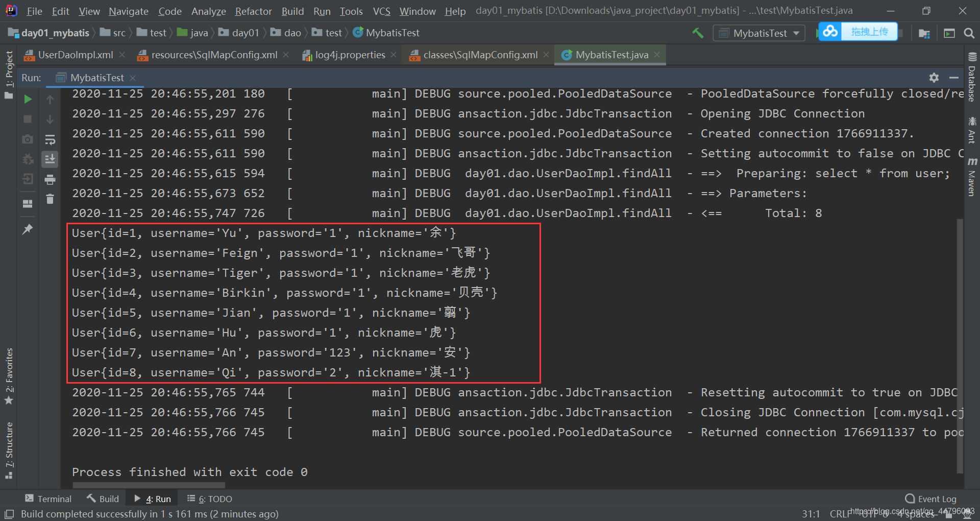The image size is (980, 521).
Task: Open Search Everywhere magnifier icon
Action: [969, 33]
